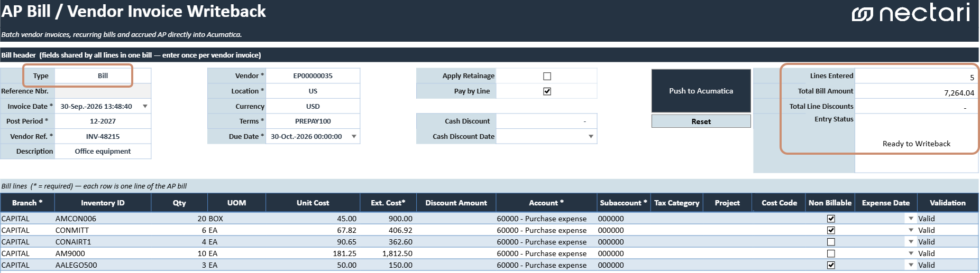Toggle Non Billable for CONMITT row
Image resolution: width=980 pixels, height=273 pixels.
coord(831,230)
